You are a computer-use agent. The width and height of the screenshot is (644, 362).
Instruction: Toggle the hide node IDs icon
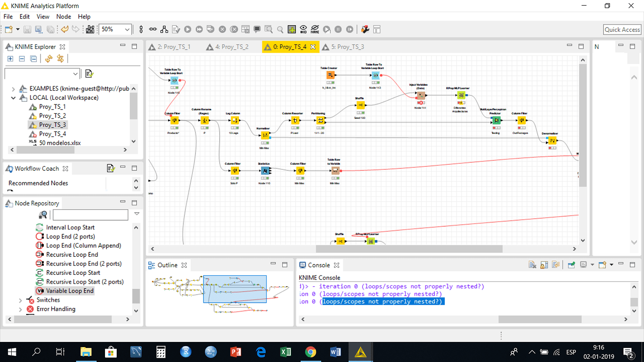[303, 29]
